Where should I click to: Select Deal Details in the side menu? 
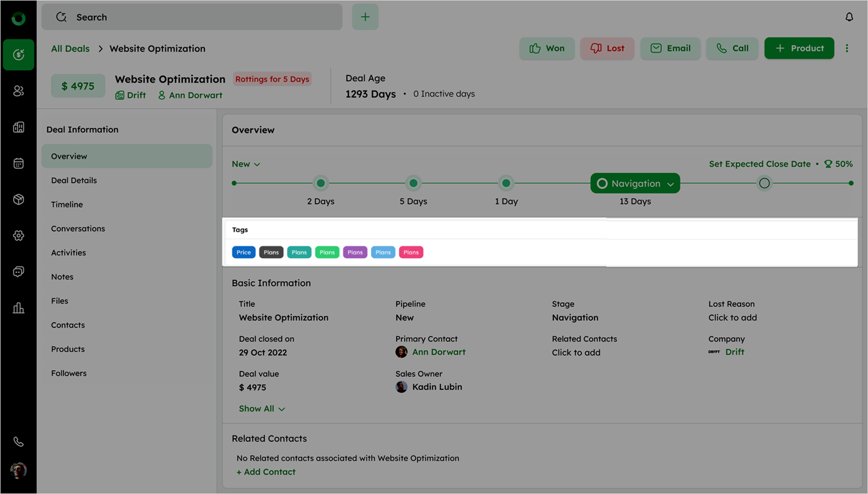click(x=74, y=180)
